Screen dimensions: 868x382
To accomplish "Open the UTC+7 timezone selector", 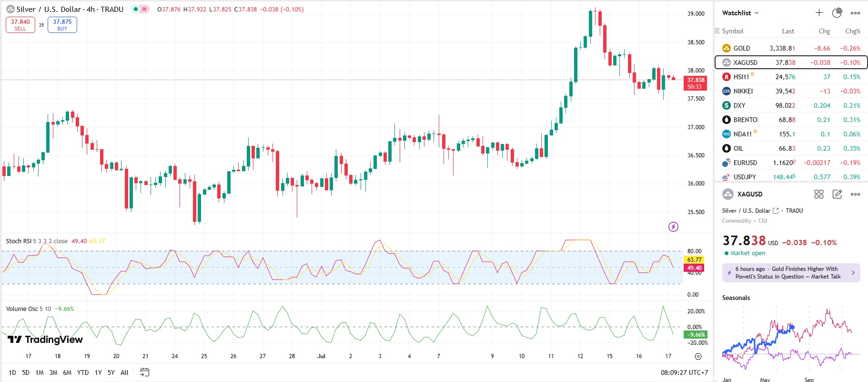I will click(684, 372).
